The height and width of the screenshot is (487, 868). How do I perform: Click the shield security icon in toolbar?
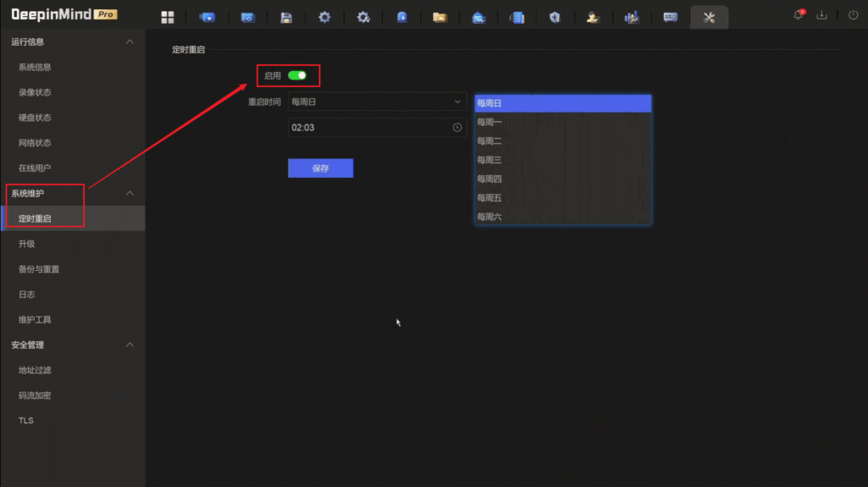(x=554, y=17)
